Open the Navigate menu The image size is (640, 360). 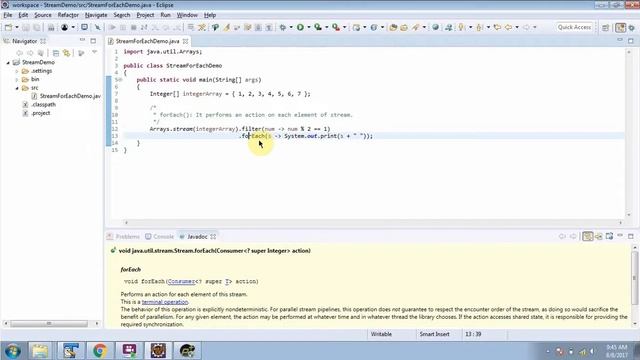96,15
